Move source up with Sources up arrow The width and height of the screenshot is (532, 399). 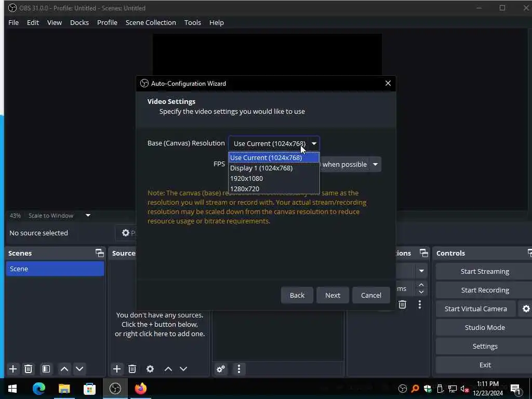[168, 369]
